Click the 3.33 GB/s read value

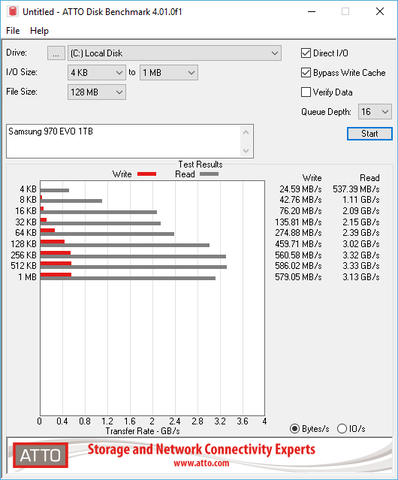361,266
